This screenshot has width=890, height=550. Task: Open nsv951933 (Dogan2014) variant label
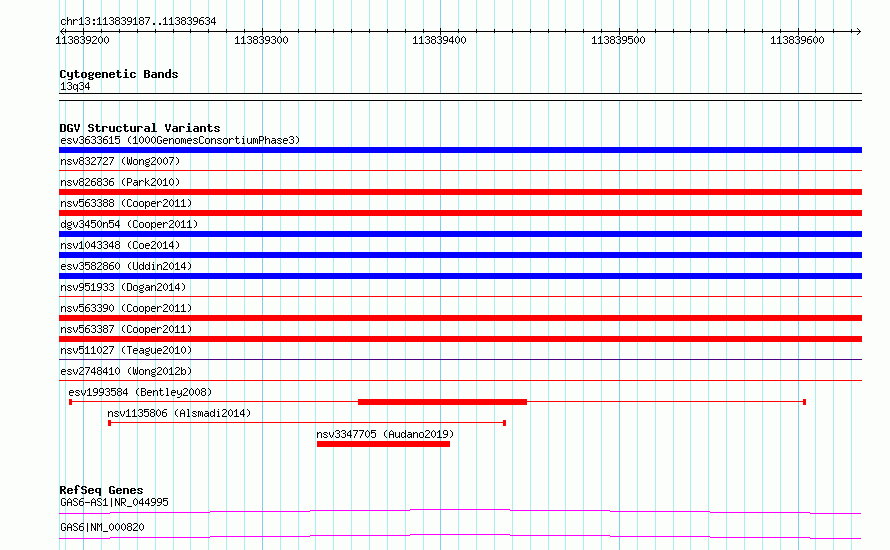[x=123, y=287]
